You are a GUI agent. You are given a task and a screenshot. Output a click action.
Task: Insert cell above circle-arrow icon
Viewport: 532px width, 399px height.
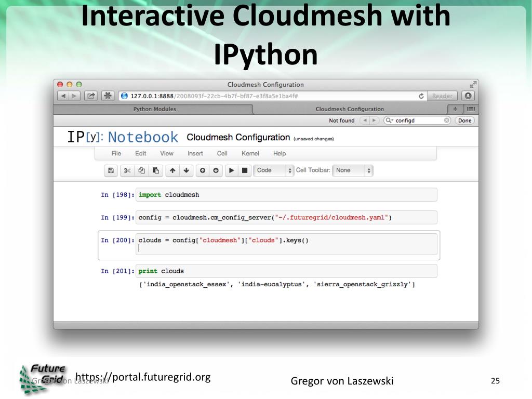point(203,170)
